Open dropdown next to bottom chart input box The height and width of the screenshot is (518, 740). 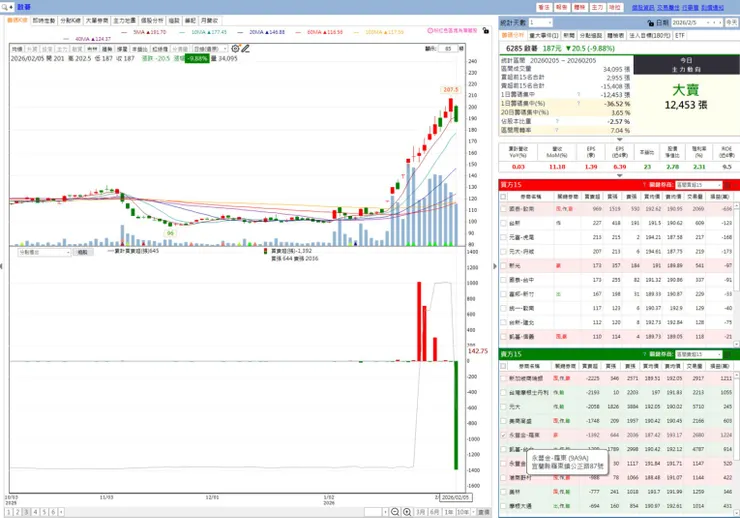[x=386, y=512]
